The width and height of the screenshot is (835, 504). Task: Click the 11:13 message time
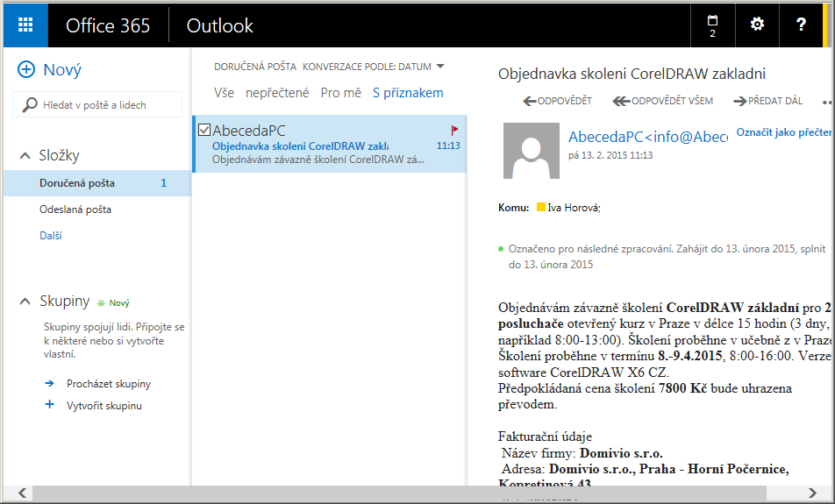448,146
